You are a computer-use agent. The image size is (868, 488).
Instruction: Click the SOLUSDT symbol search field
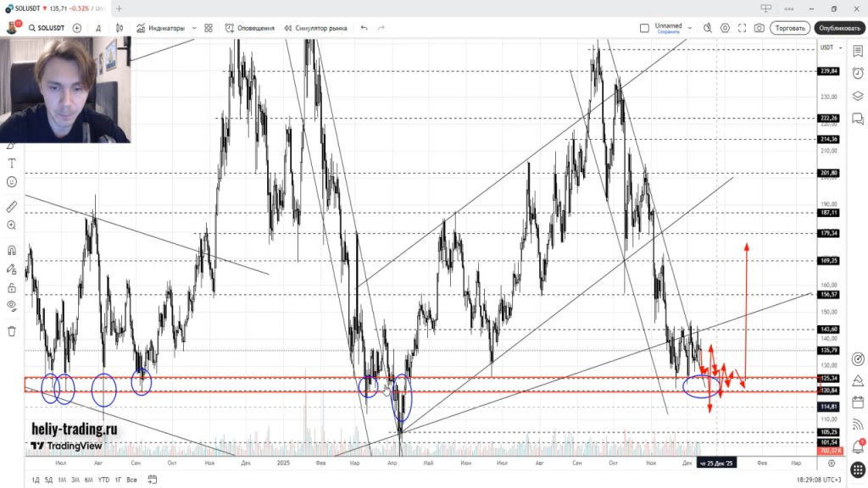pyautogui.click(x=47, y=28)
